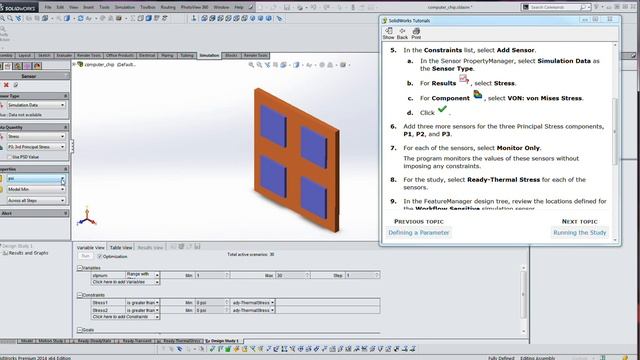Collapse the Goals section

pos(80,330)
